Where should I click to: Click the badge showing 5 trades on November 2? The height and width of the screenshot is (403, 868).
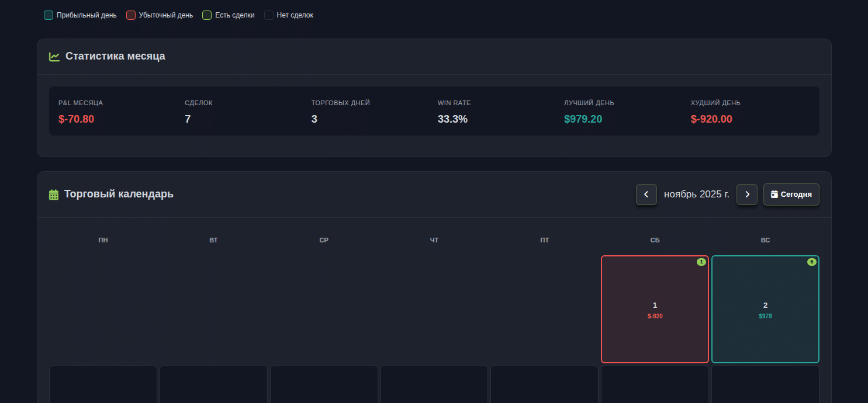point(811,262)
